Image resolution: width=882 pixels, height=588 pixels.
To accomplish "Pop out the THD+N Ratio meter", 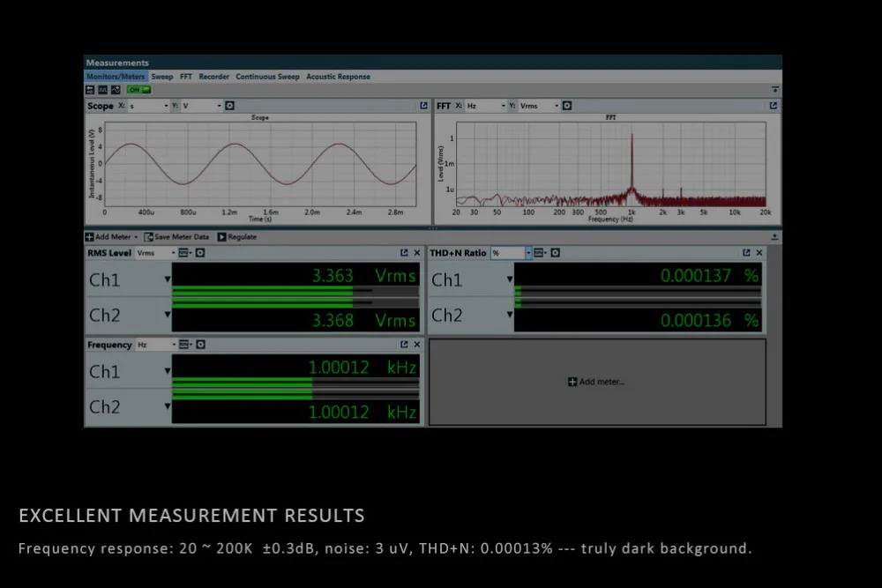I will (746, 253).
